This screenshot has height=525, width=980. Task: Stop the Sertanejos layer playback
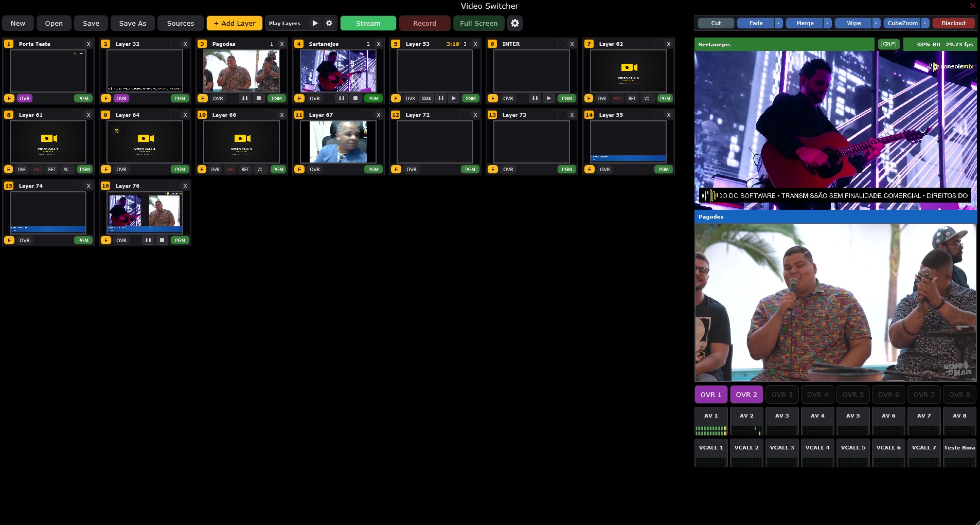click(355, 98)
